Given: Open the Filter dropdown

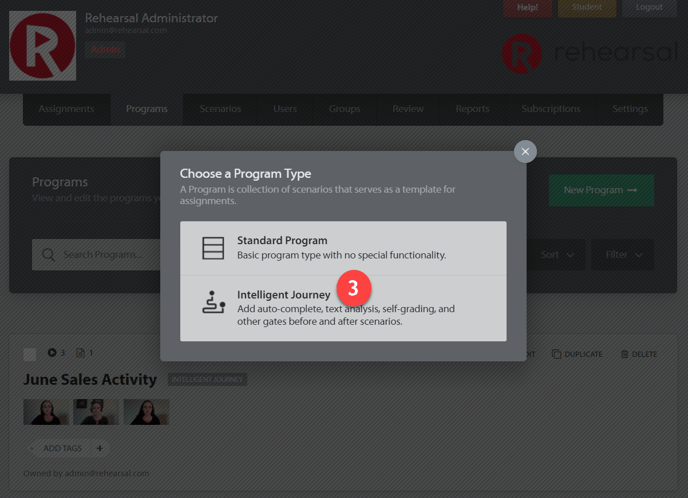Looking at the screenshot, I should (622, 255).
